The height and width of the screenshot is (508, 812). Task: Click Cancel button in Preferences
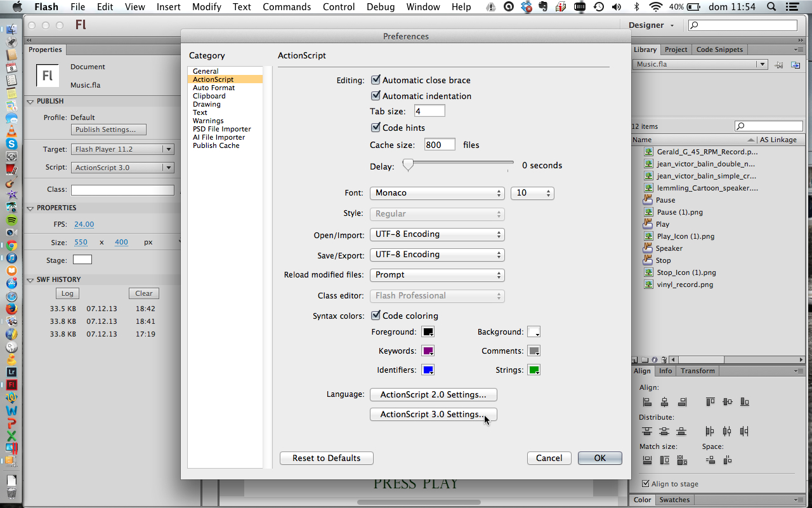click(549, 458)
